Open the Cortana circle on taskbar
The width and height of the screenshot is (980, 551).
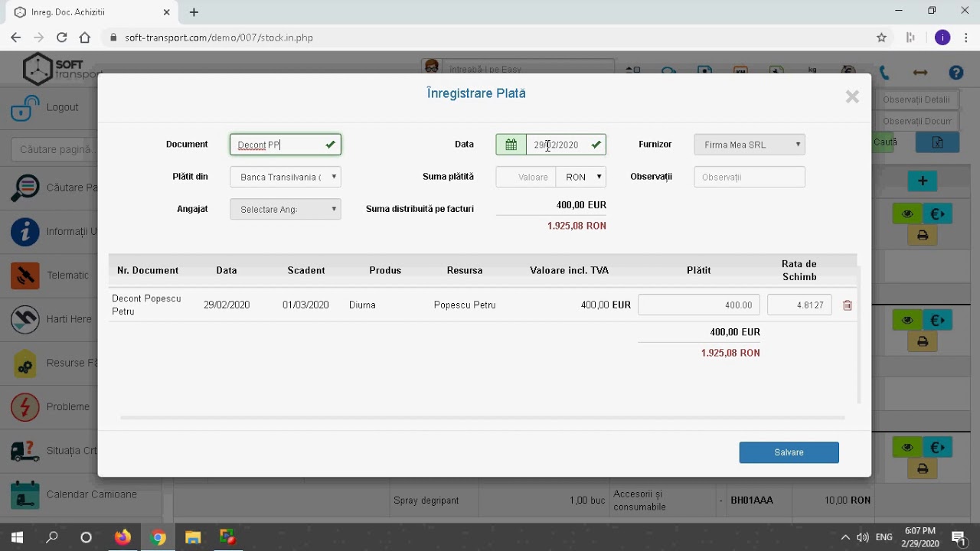pyautogui.click(x=86, y=537)
